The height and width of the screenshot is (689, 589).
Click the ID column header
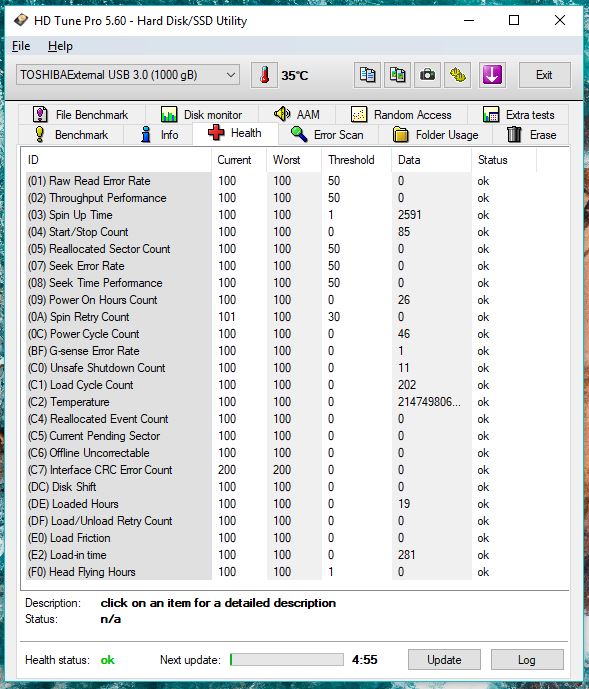pos(118,160)
